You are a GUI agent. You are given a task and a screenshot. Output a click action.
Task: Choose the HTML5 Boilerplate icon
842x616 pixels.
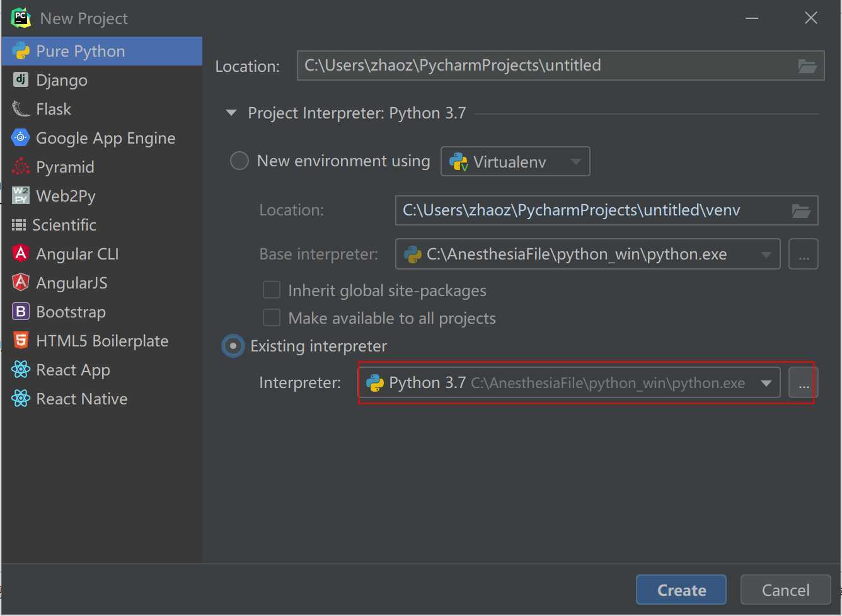coord(21,340)
